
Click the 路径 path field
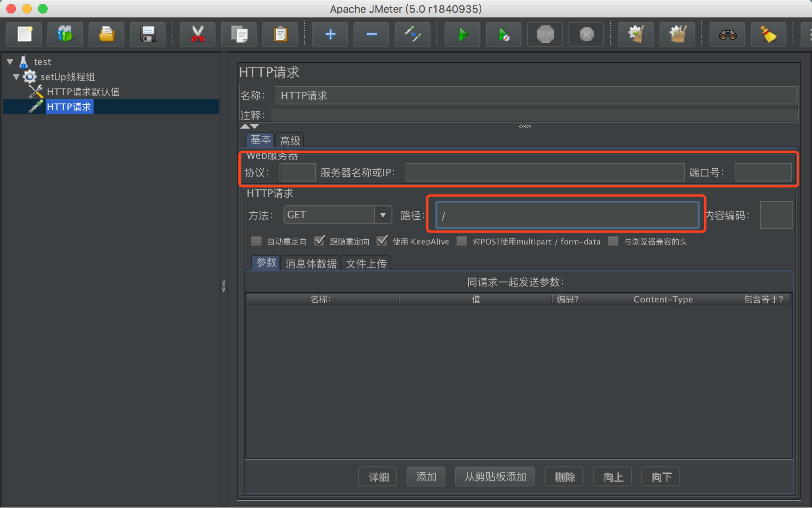coord(567,215)
